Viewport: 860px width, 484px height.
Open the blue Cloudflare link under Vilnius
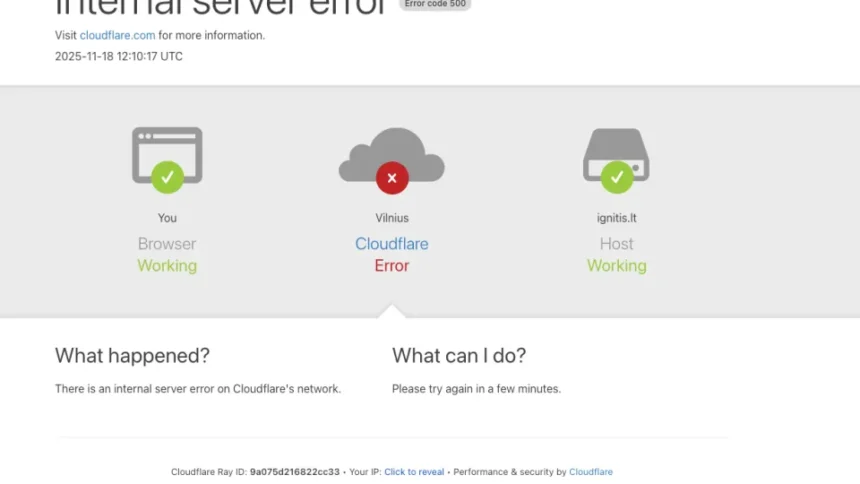pos(391,244)
